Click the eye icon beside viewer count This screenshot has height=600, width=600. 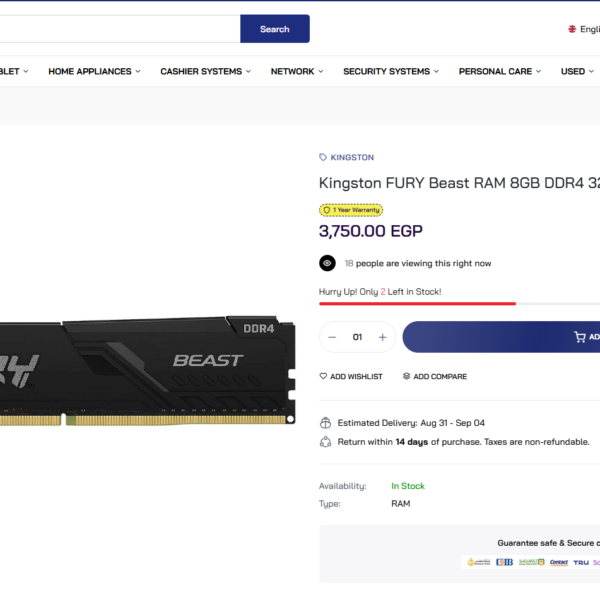point(327,263)
